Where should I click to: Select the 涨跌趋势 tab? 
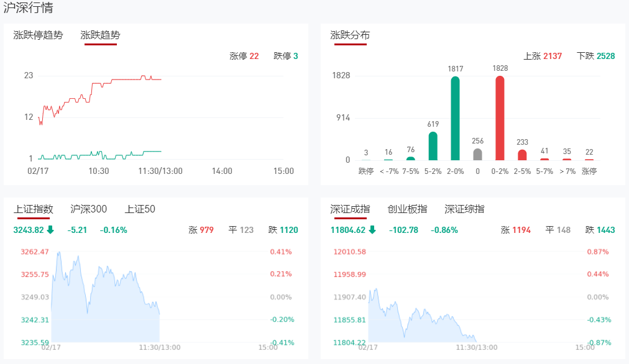100,35
